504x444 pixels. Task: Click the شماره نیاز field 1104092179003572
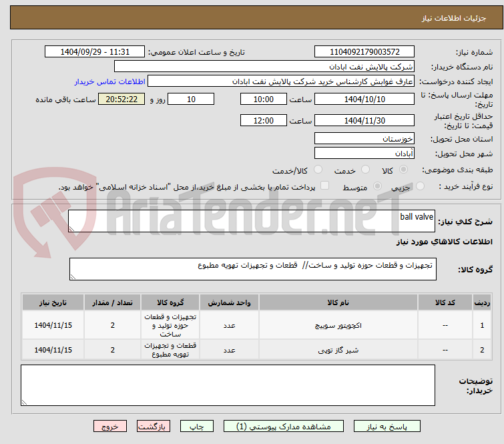point(364,52)
